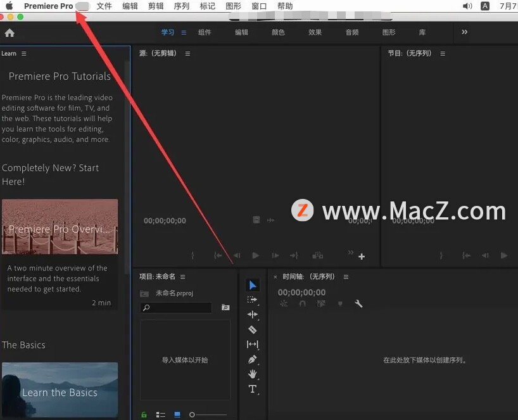Image resolution: width=518 pixels, height=420 pixels.
Task: Click the Insert button in Source monitor
Action: tap(317, 255)
